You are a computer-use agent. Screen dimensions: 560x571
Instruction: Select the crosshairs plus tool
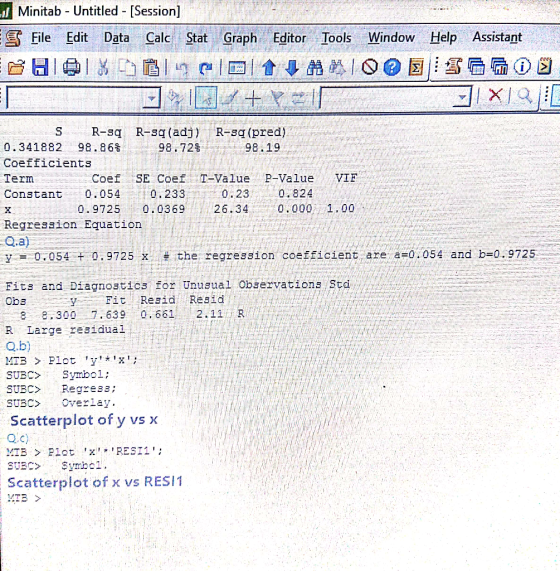253,98
